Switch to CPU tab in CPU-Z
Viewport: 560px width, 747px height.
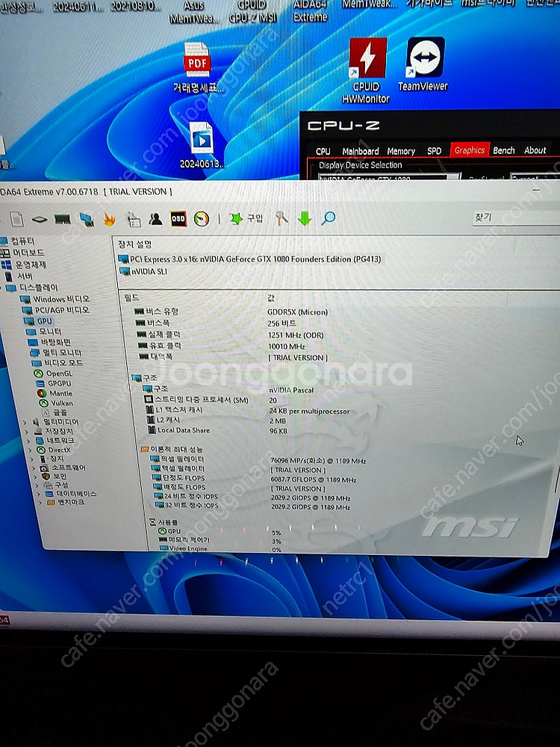(323, 151)
